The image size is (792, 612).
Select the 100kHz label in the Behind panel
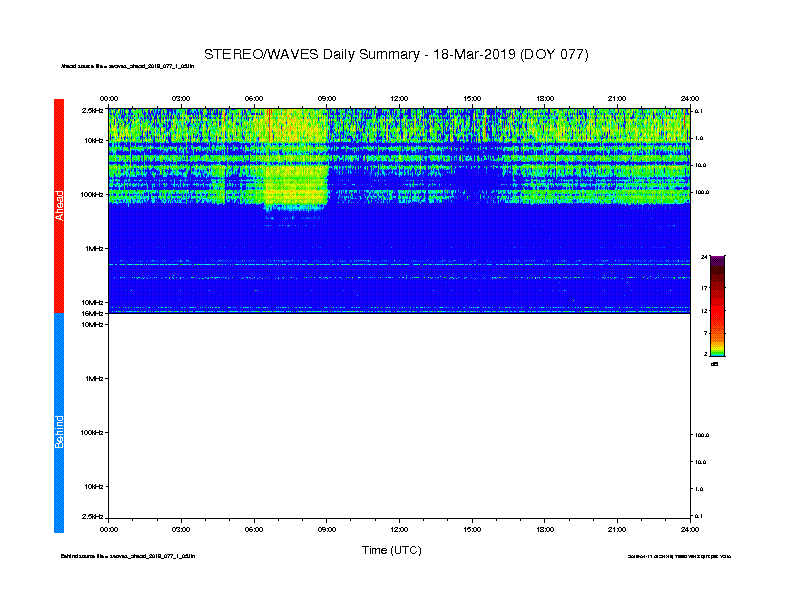[x=91, y=432]
